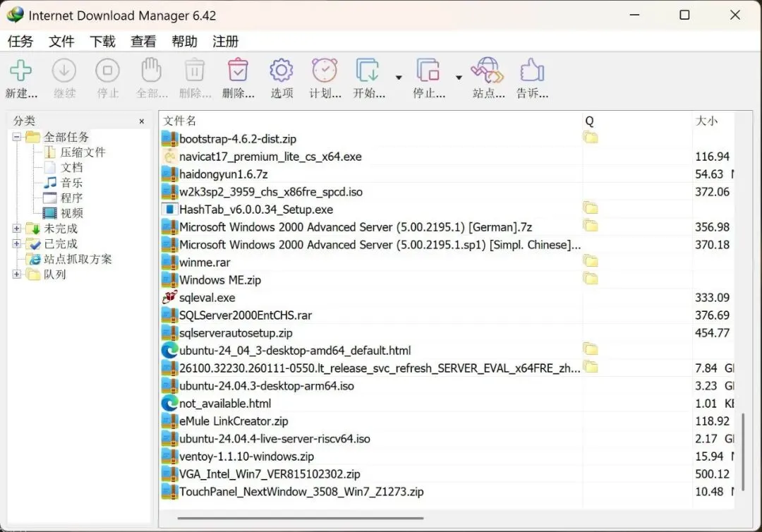Close the 分类 category panel

[x=141, y=121]
